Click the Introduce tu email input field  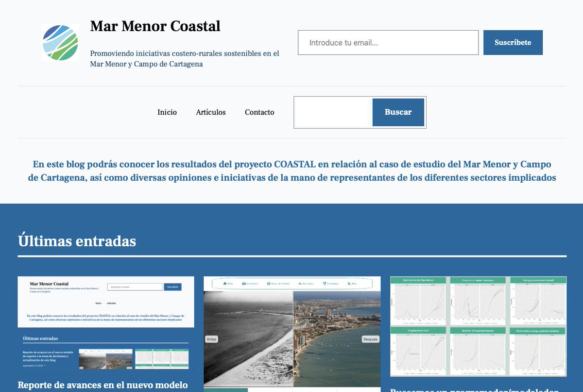click(x=388, y=43)
